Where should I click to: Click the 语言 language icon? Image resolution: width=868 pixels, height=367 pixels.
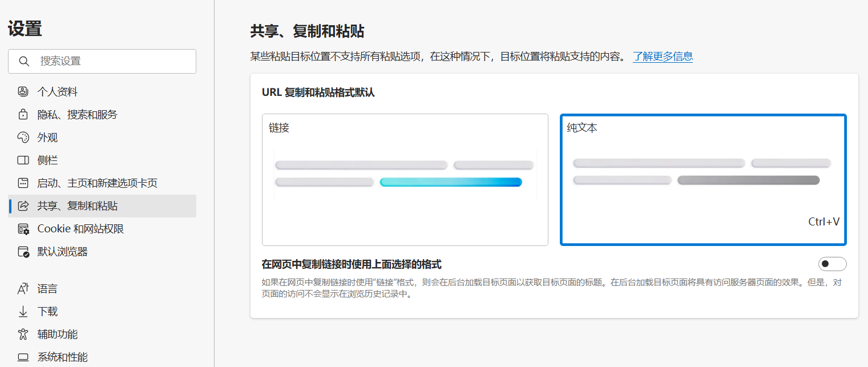point(23,289)
